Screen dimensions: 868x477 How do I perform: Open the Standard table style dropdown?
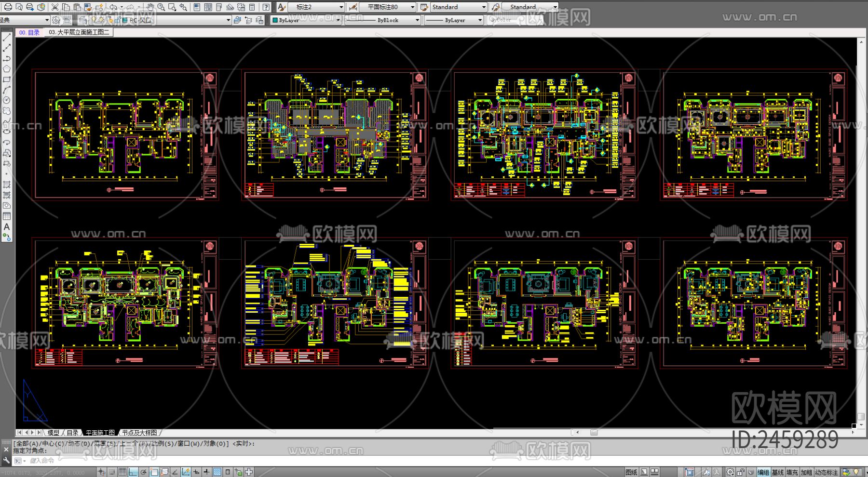click(459, 7)
